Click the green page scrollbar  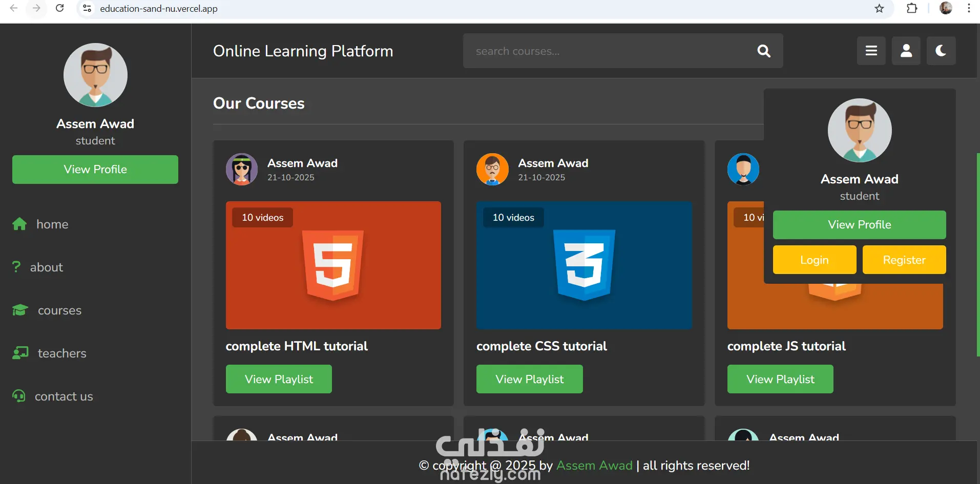pos(978,255)
